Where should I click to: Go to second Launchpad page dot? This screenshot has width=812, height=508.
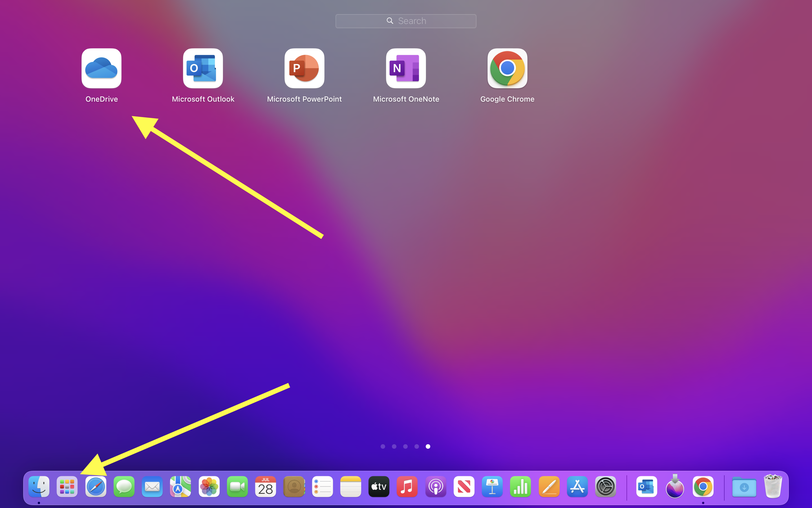(x=394, y=446)
